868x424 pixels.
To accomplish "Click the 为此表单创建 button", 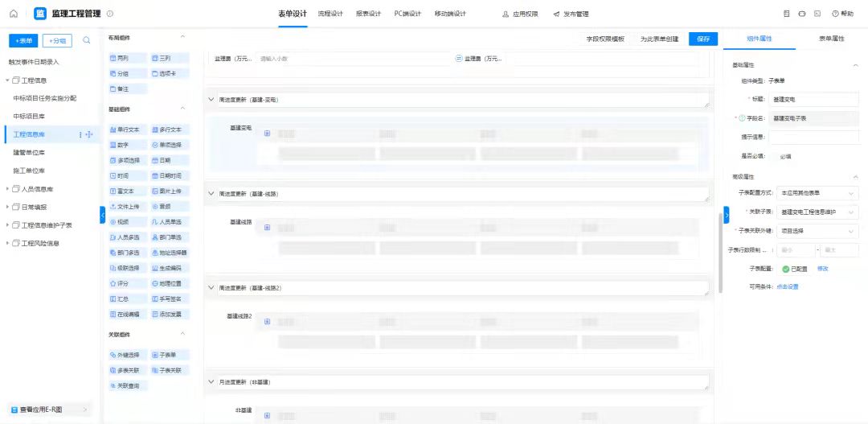I will pyautogui.click(x=659, y=39).
